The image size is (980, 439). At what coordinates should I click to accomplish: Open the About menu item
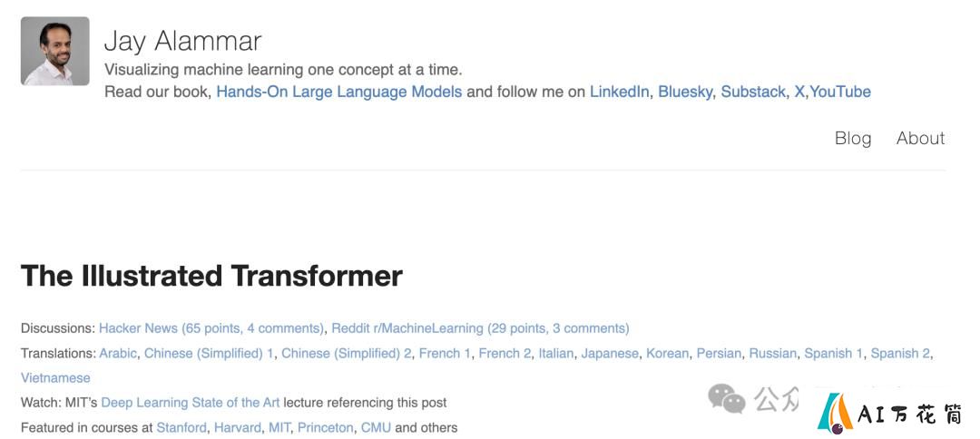tap(921, 138)
